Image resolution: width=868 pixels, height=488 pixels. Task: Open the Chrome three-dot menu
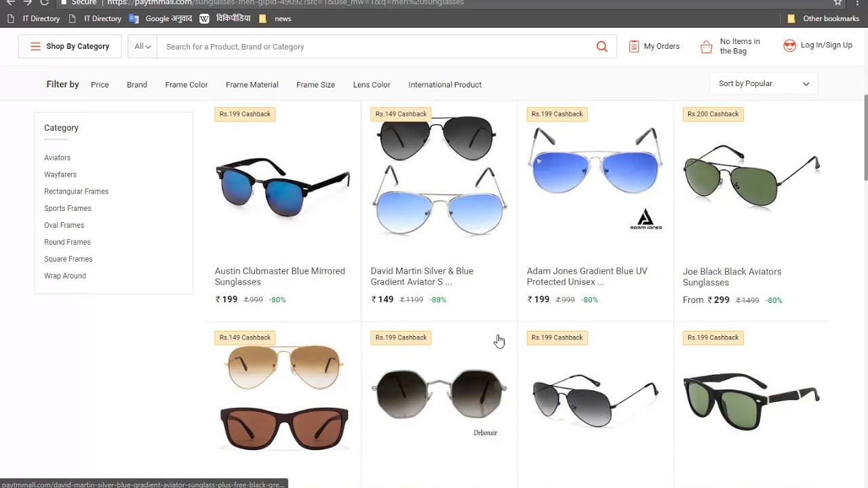pyautogui.click(x=858, y=2)
